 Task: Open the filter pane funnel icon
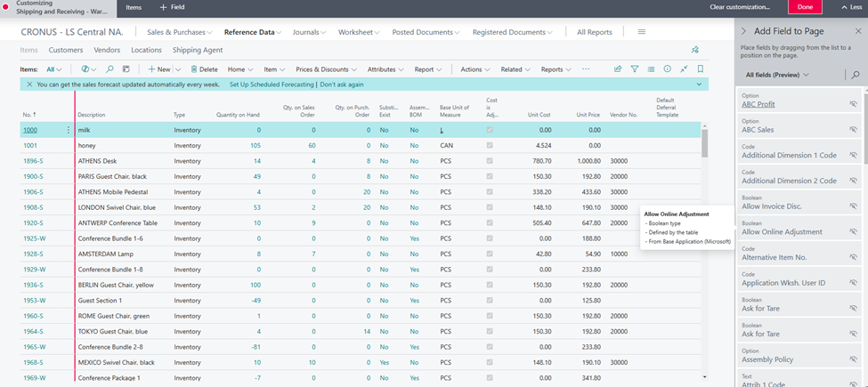coord(635,69)
